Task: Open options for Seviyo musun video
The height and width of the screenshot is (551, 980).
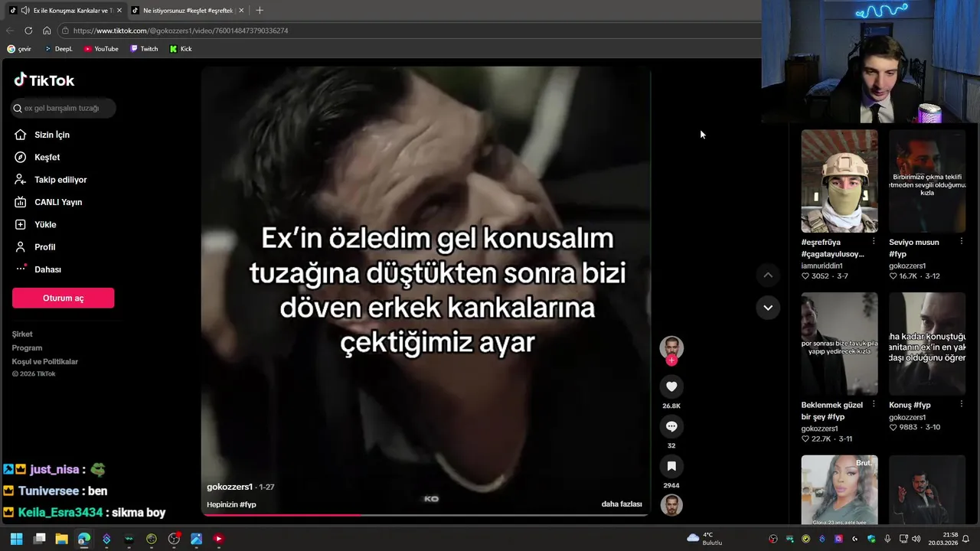Action: (x=962, y=242)
